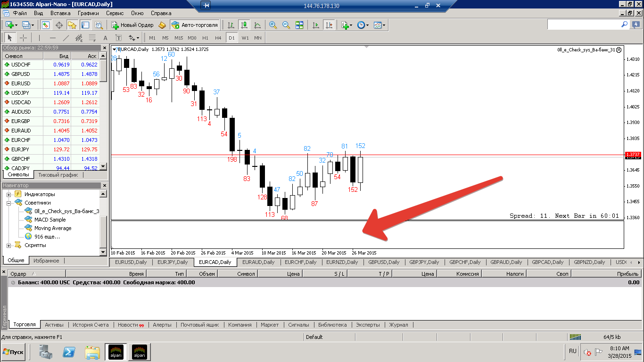Open the Strategy Tester magnifier icon
The height and width of the screenshot is (362, 644).
(99, 25)
